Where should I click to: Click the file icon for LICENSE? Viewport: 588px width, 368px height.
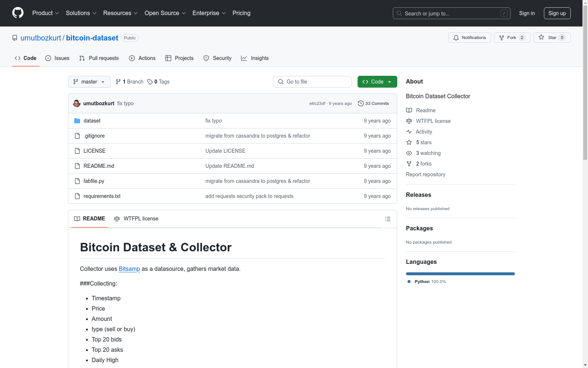[77, 151]
